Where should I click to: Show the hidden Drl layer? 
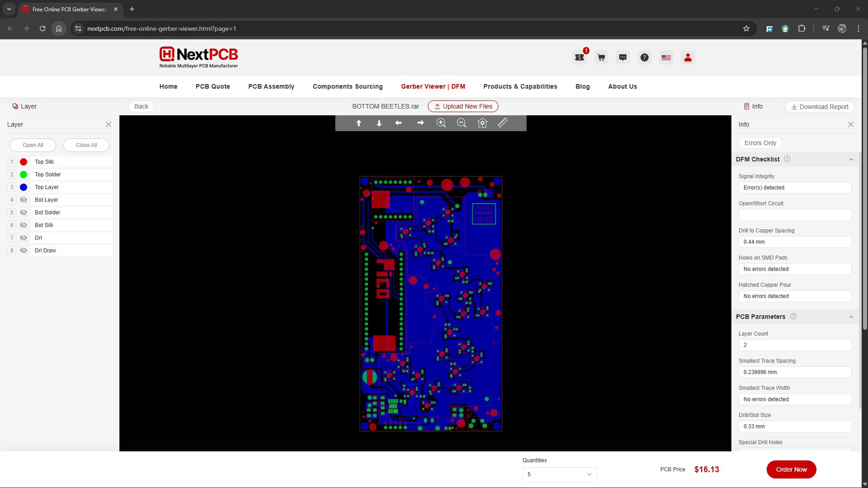(x=24, y=238)
